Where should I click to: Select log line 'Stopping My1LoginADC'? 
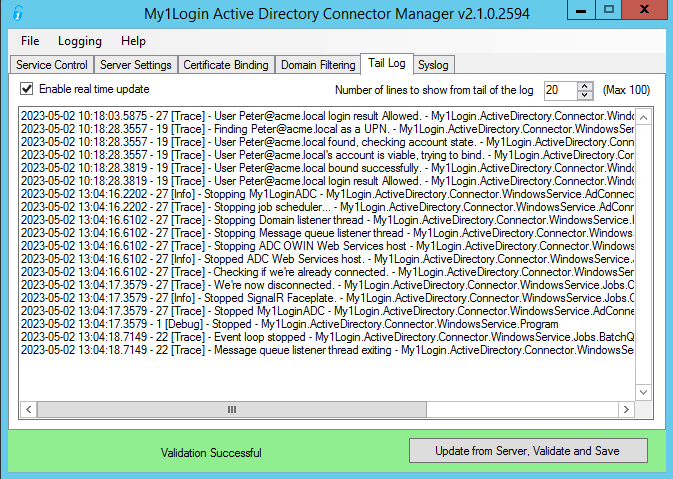click(327, 194)
